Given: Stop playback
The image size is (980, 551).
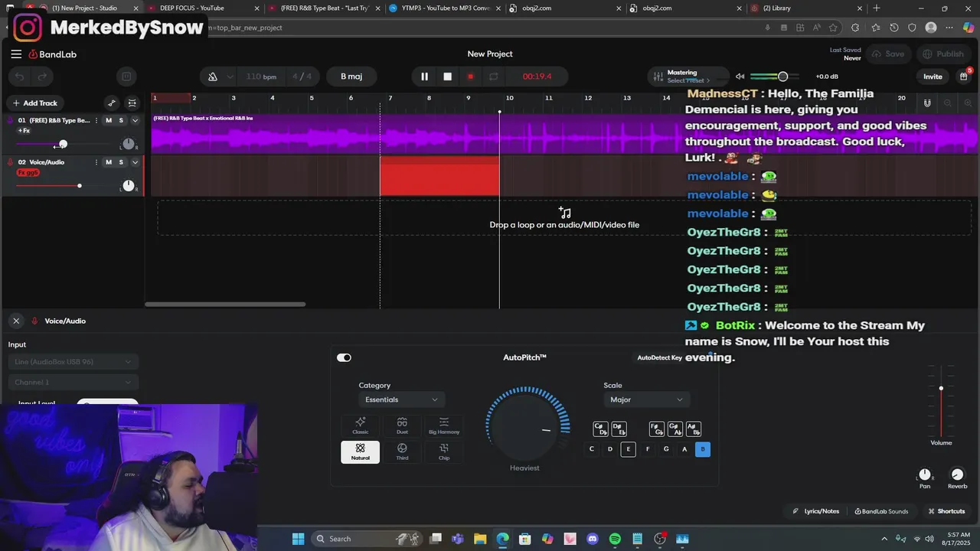Looking at the screenshot, I should point(448,77).
